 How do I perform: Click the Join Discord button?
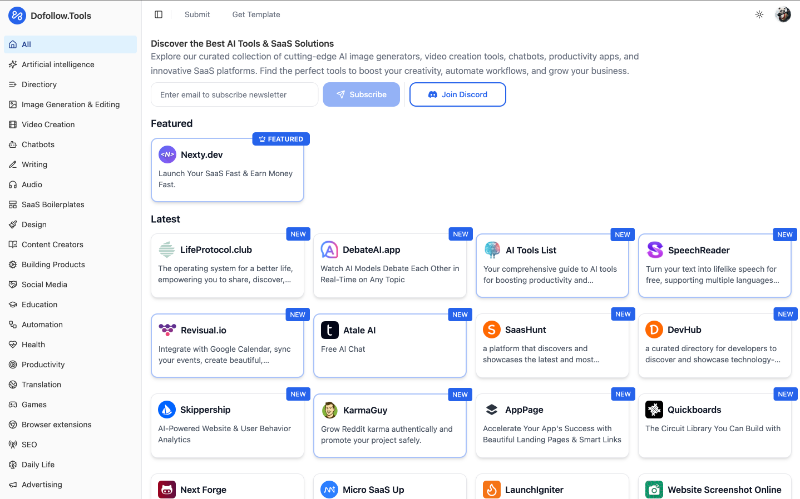[457, 95]
